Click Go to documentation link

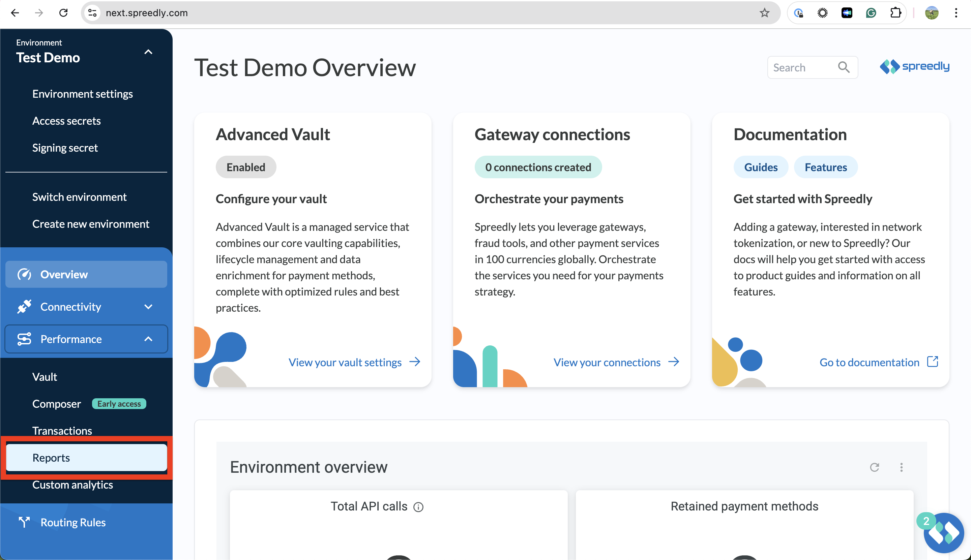pos(869,362)
